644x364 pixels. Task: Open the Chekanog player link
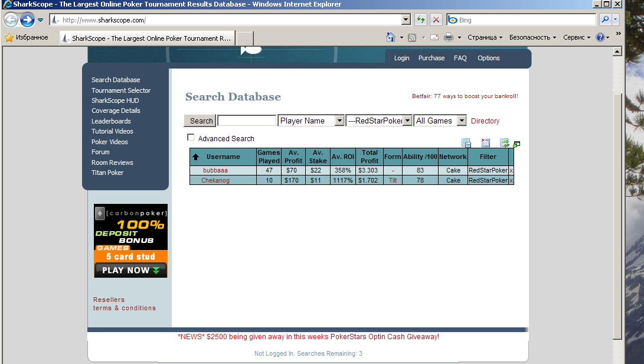pos(215,181)
